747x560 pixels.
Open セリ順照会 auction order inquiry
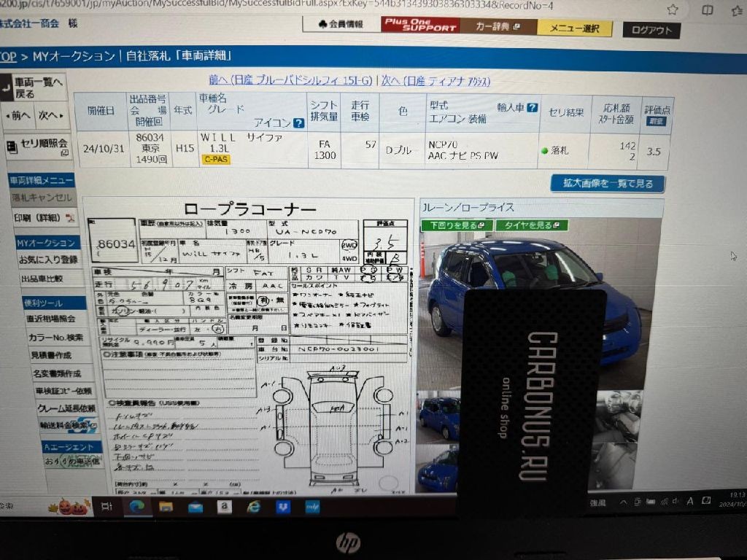coord(38,147)
